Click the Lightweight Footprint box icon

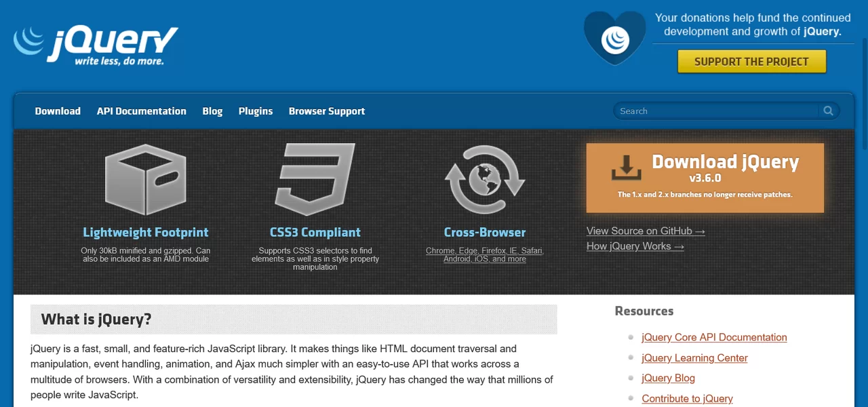(145, 180)
